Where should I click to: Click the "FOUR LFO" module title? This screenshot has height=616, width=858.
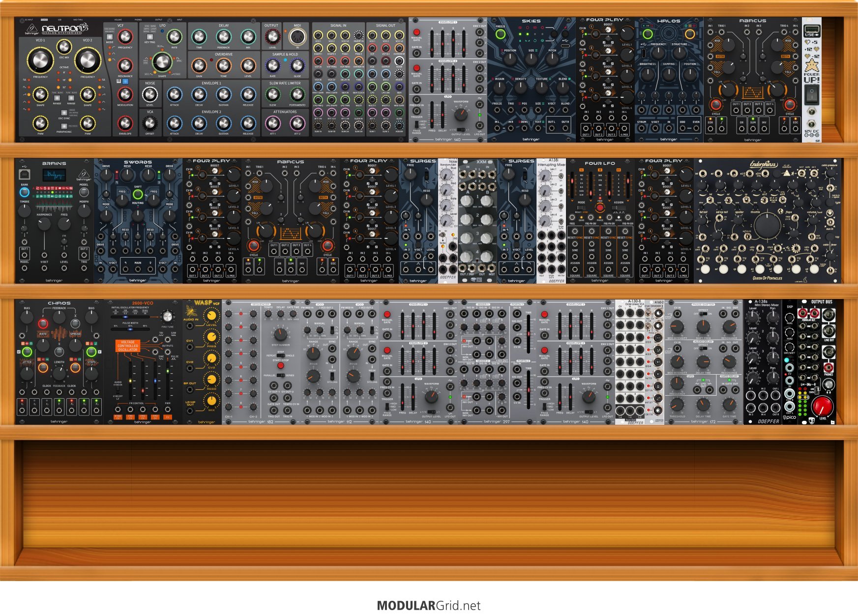pyautogui.click(x=600, y=163)
